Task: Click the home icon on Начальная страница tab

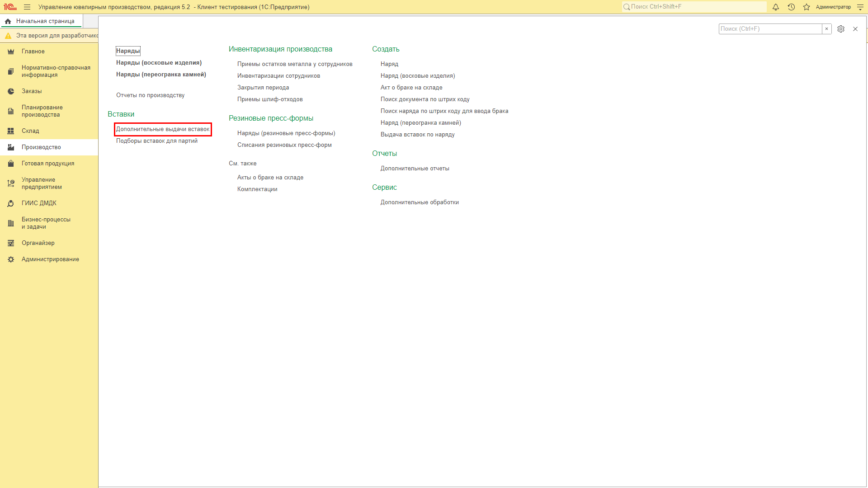Action: coord(8,21)
